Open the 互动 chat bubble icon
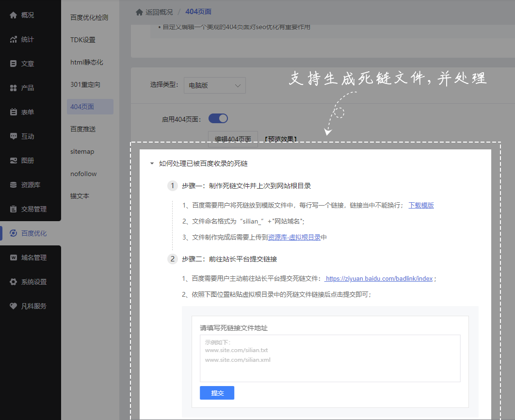 pos(14,136)
